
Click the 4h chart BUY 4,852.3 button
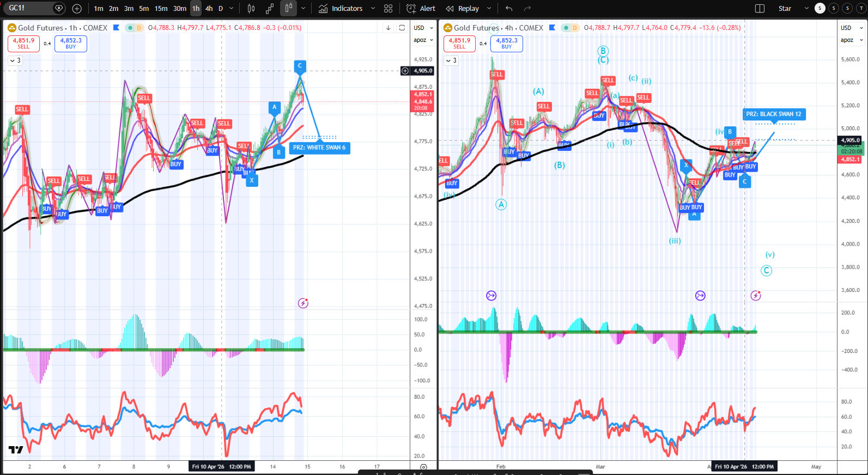click(x=507, y=43)
